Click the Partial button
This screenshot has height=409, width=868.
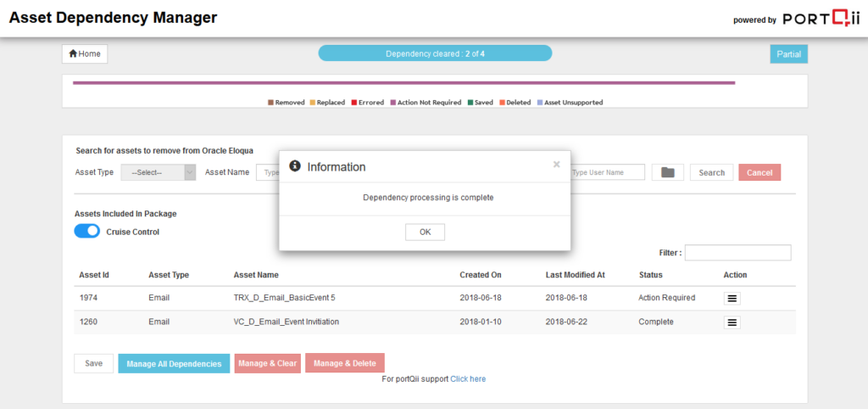pos(788,53)
